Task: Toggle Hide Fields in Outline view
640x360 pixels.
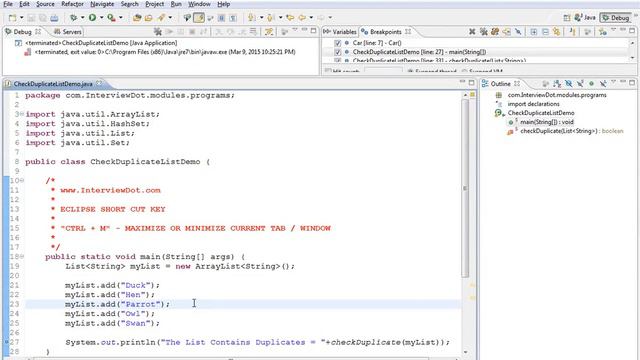Action: tap(568, 84)
